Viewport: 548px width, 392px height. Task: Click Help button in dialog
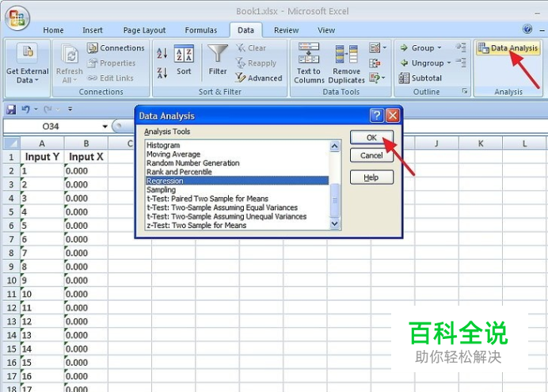coord(371,177)
